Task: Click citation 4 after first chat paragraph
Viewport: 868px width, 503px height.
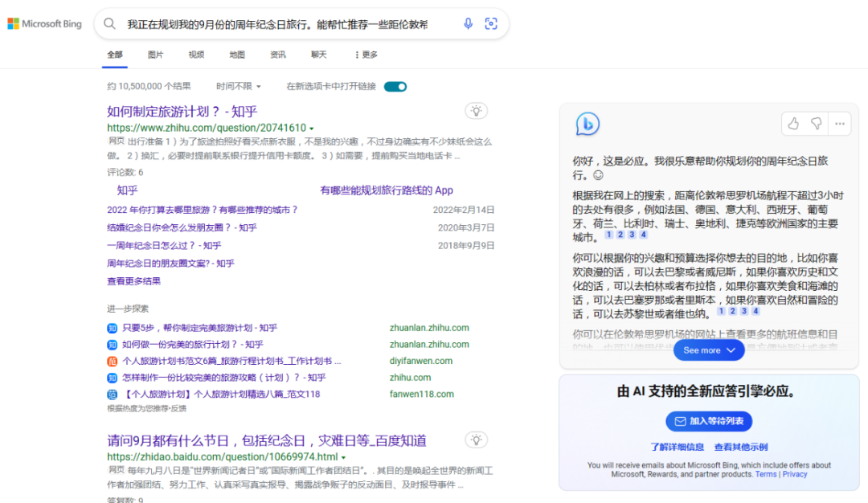Action: pos(643,235)
